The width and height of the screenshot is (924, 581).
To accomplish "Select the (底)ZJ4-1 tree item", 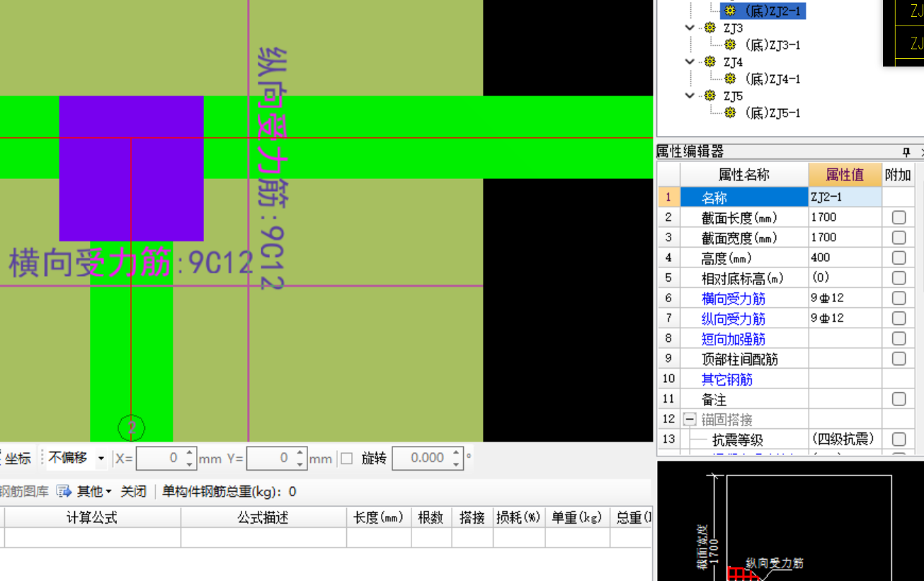I will 772,79.
